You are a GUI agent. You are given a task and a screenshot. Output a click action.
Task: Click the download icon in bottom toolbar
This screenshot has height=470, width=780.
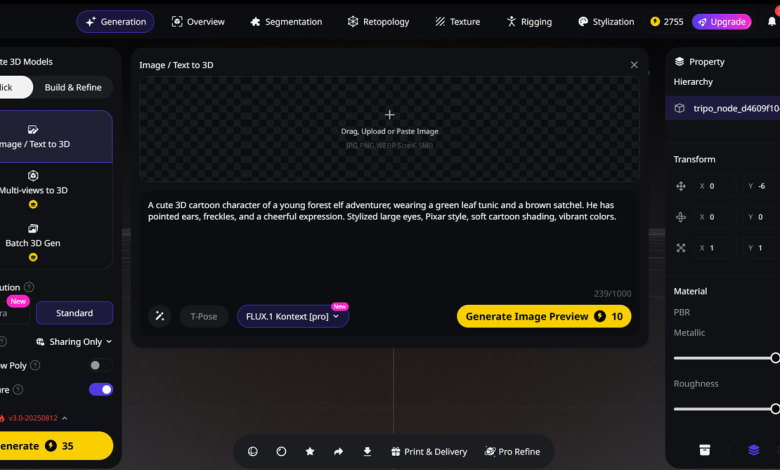tap(367, 452)
